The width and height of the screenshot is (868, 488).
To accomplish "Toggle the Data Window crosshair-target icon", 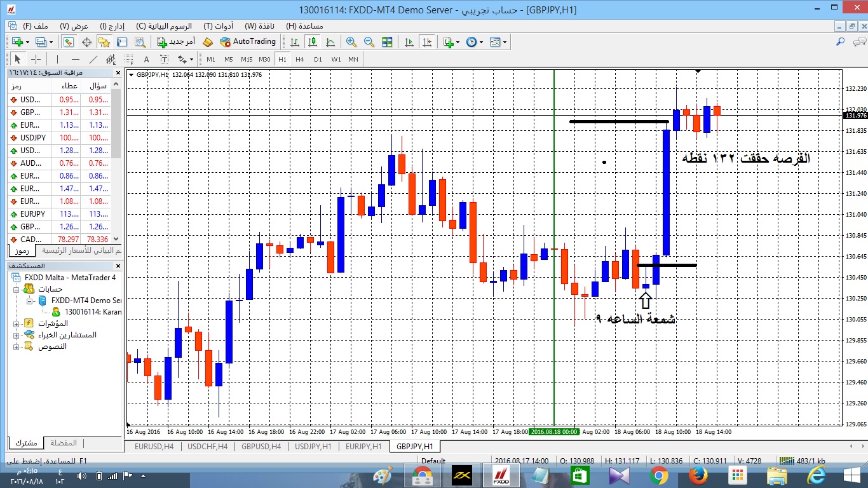I will point(86,42).
